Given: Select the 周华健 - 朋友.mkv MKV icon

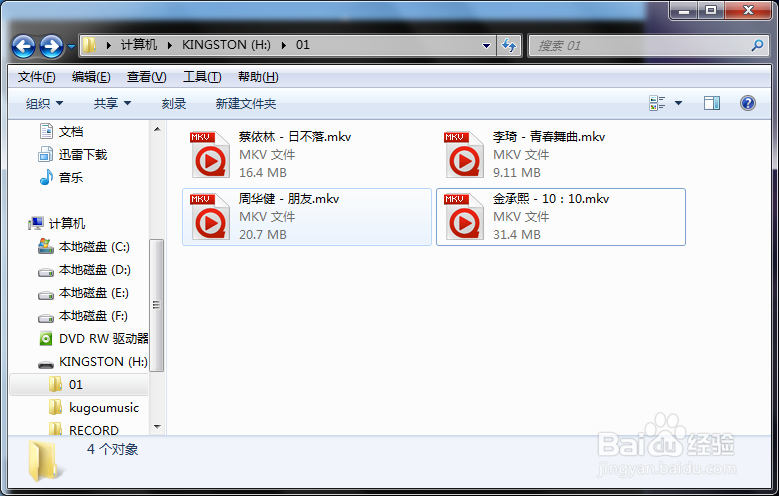Looking at the screenshot, I should [x=211, y=217].
